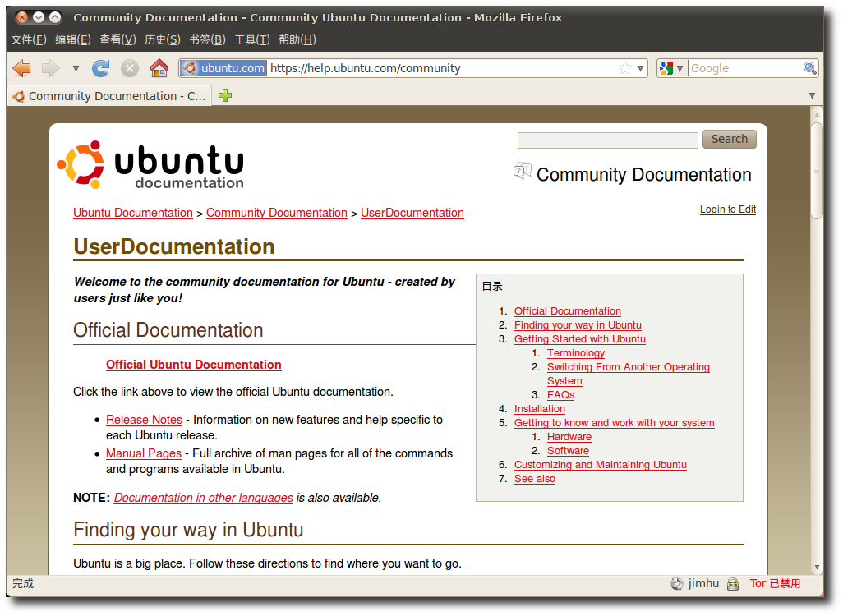Jump to Software in contents
Viewport: 843px width, 616px height.
pyautogui.click(x=568, y=451)
